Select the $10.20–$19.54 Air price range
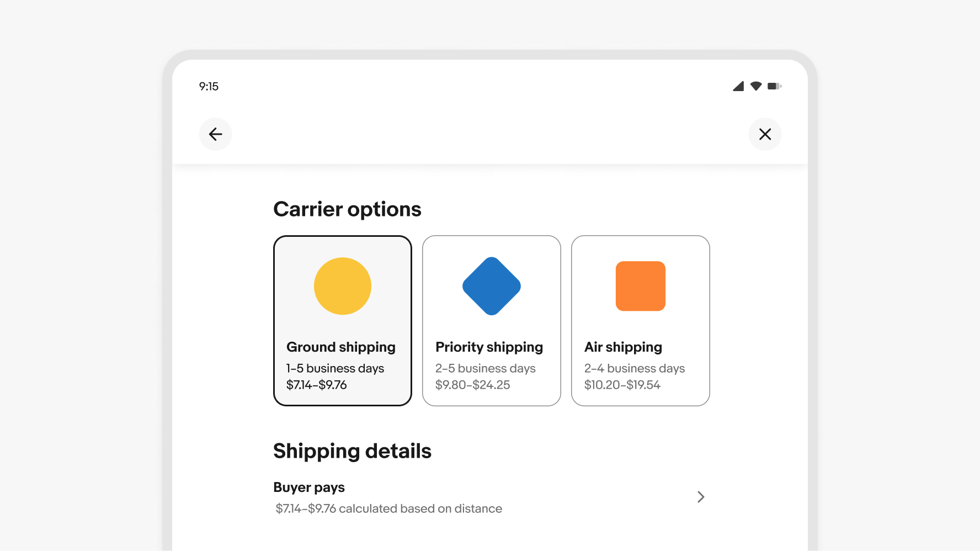The image size is (980, 551). [x=622, y=385]
